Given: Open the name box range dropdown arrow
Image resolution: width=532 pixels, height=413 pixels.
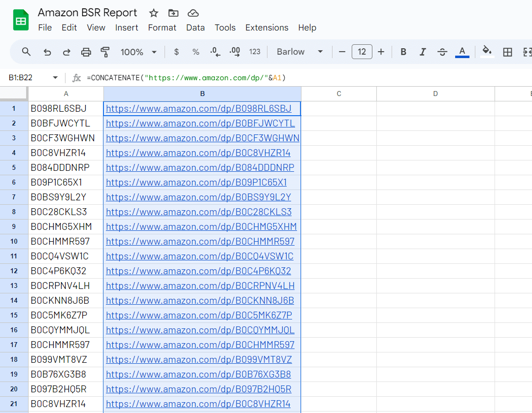Looking at the screenshot, I should click(x=55, y=78).
